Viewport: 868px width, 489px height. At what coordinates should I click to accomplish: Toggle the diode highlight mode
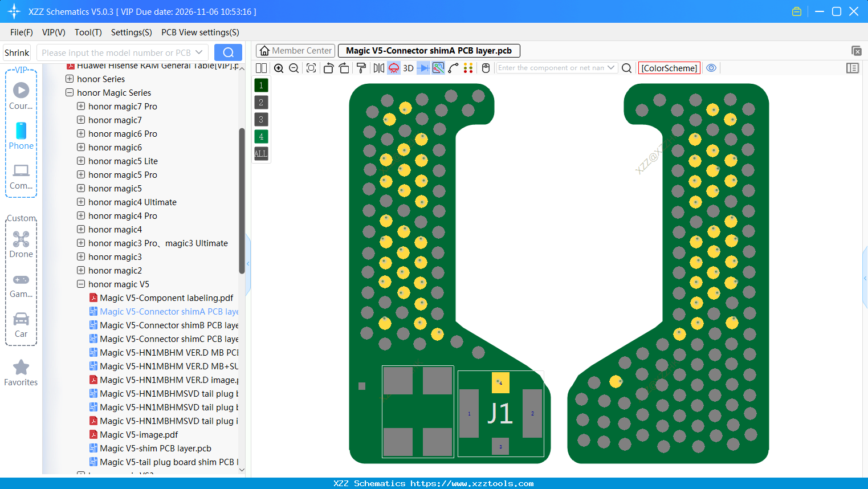click(422, 68)
